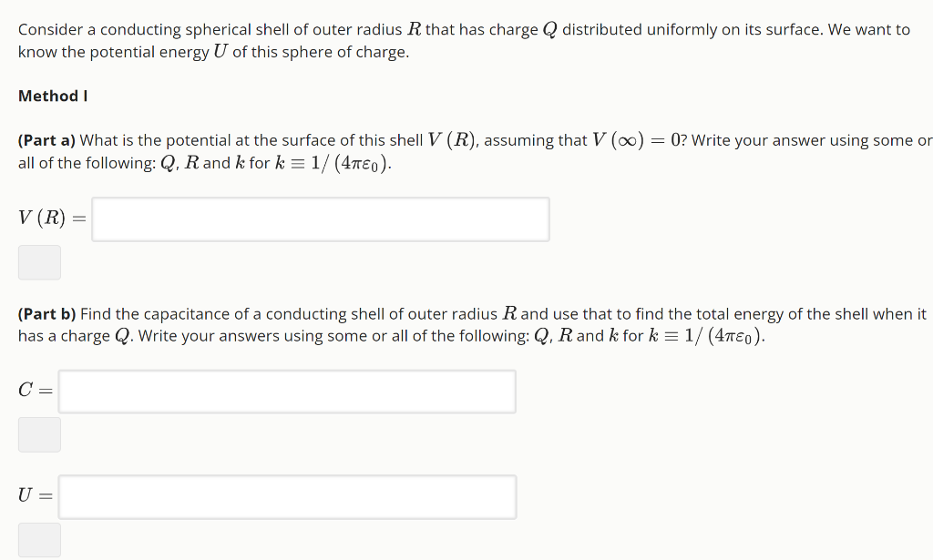Click the (Part b) bold heading
Image resolution: width=933 pixels, height=560 pixels.
coord(45,313)
